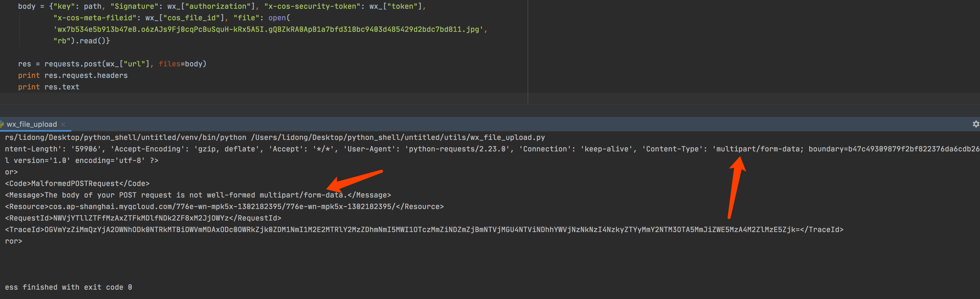Place cursor on 'print res.text' line
Screen dimensions: 980x299
pos(49,87)
